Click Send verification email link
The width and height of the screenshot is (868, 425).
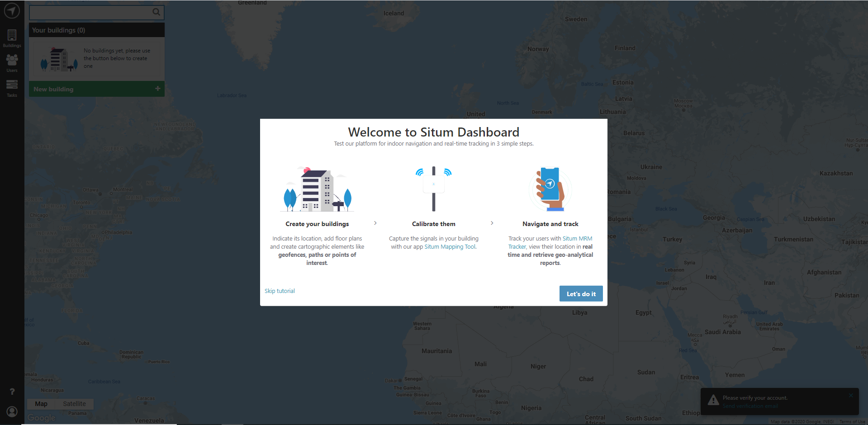tap(750, 406)
